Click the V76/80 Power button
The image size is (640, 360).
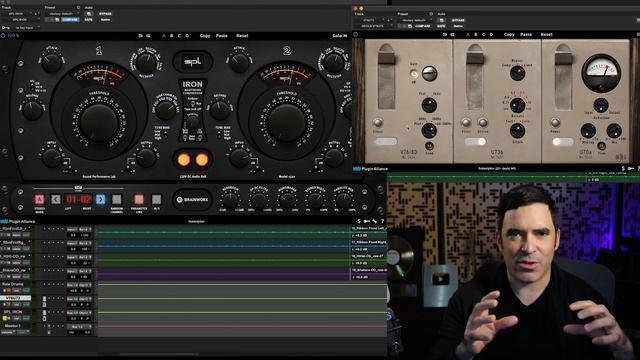click(378, 122)
